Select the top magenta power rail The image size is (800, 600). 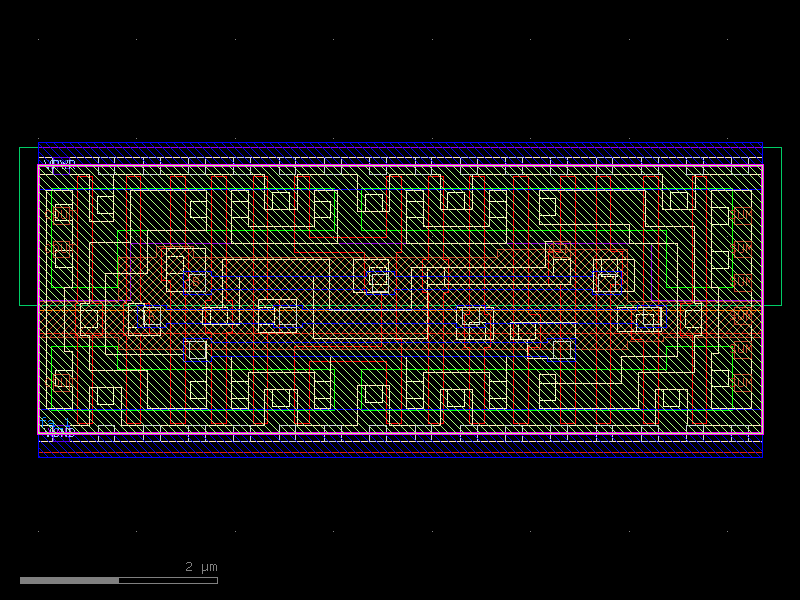(400, 164)
